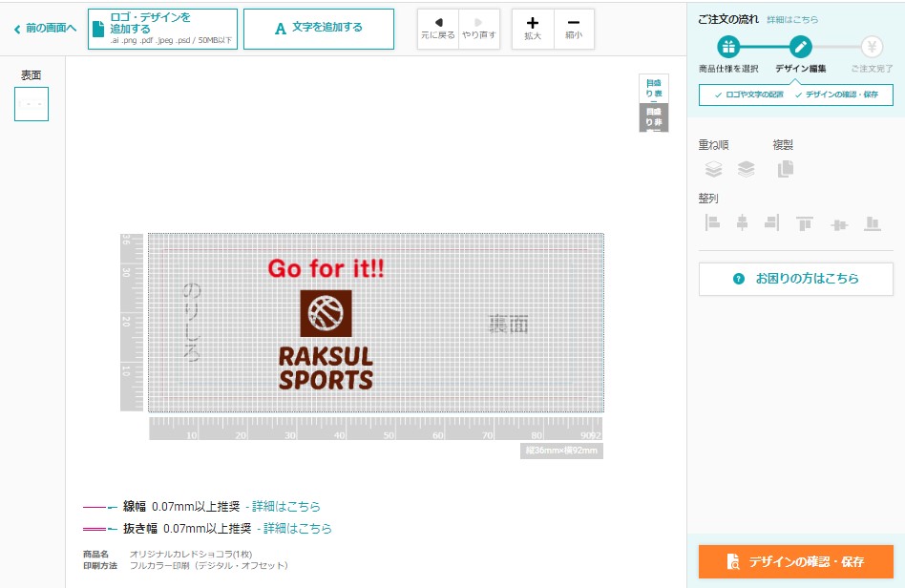Screen dimensions: 905x588
Task: Go back via 前の画面へ link
Action: [x=45, y=29]
